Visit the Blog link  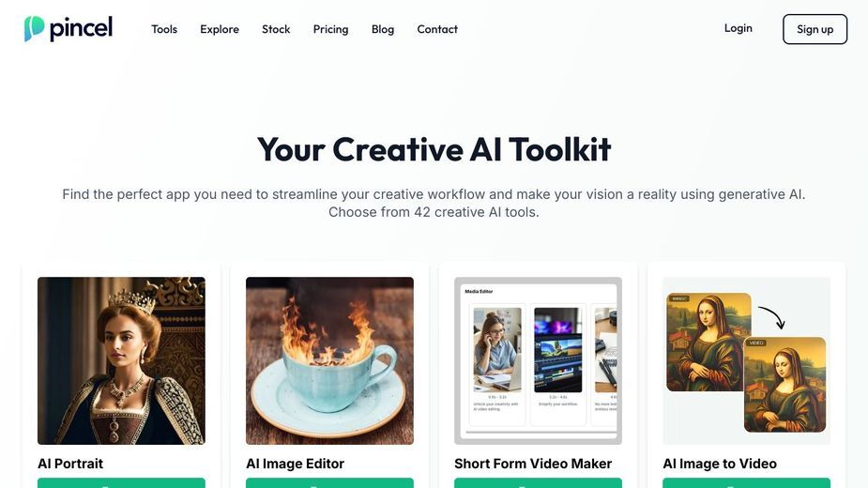383,29
